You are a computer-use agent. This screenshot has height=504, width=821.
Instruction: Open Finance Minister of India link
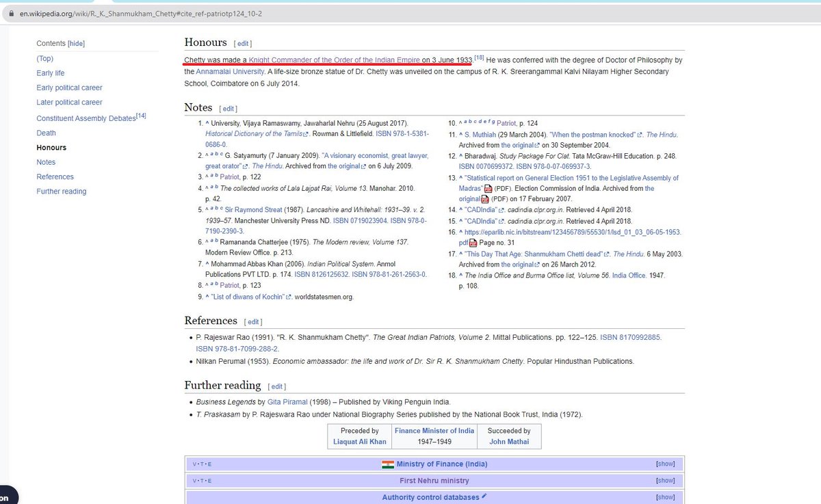tap(434, 431)
